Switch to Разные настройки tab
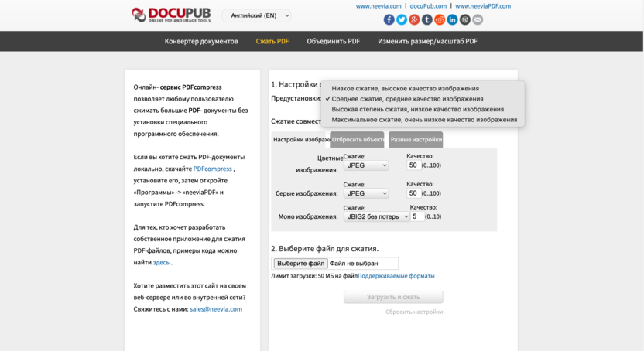The image size is (644, 351). tap(416, 140)
